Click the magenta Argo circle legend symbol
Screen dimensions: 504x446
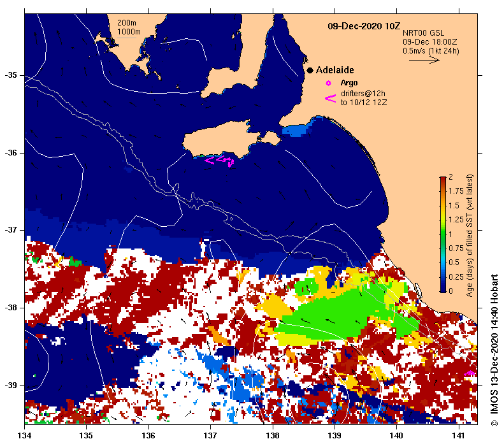click(x=328, y=83)
